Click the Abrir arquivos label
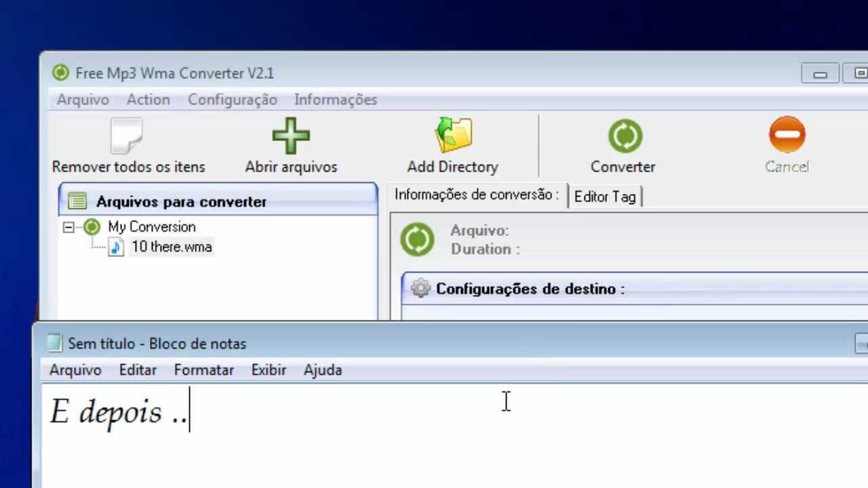The height and width of the screenshot is (488, 868). point(291,167)
